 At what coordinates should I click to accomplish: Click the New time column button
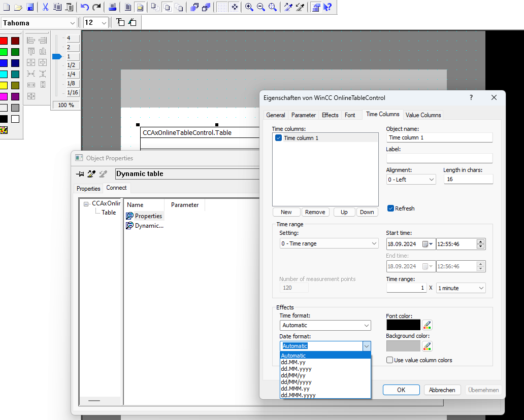(286, 212)
